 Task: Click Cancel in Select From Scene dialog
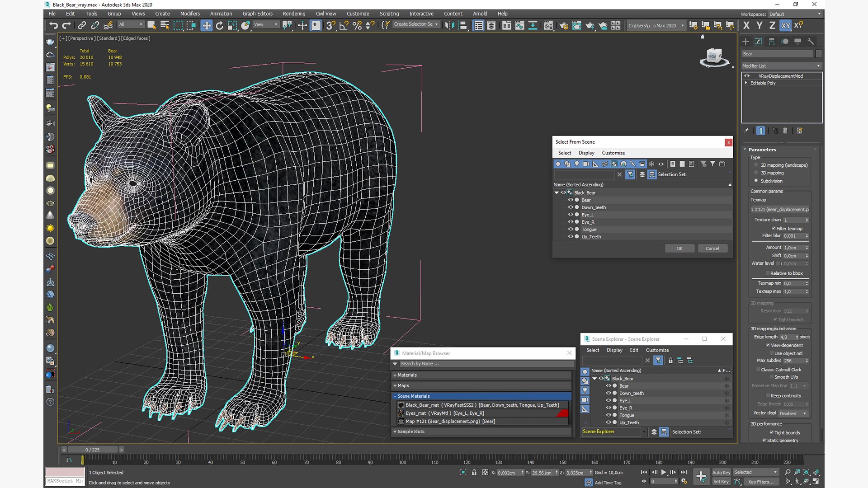coord(712,249)
